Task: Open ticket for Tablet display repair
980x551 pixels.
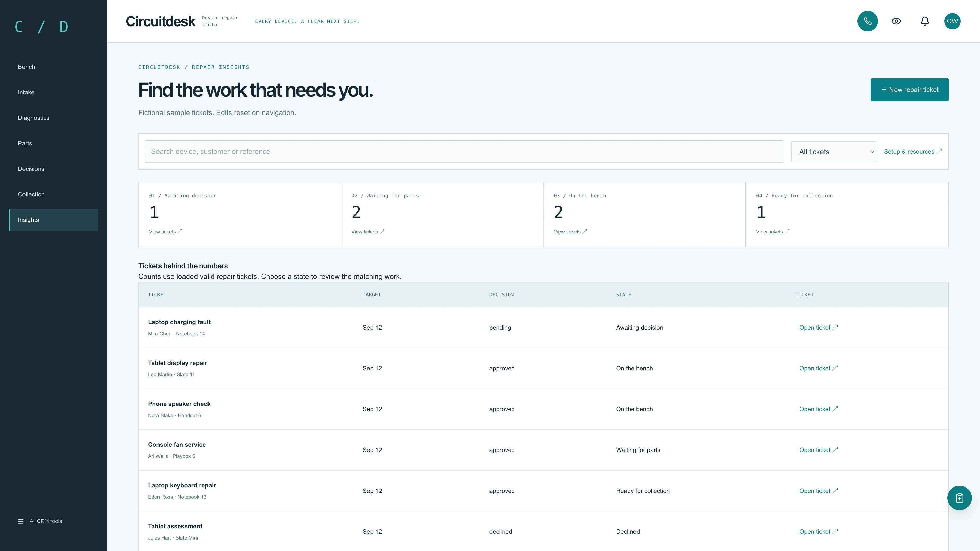Action: 818,368
